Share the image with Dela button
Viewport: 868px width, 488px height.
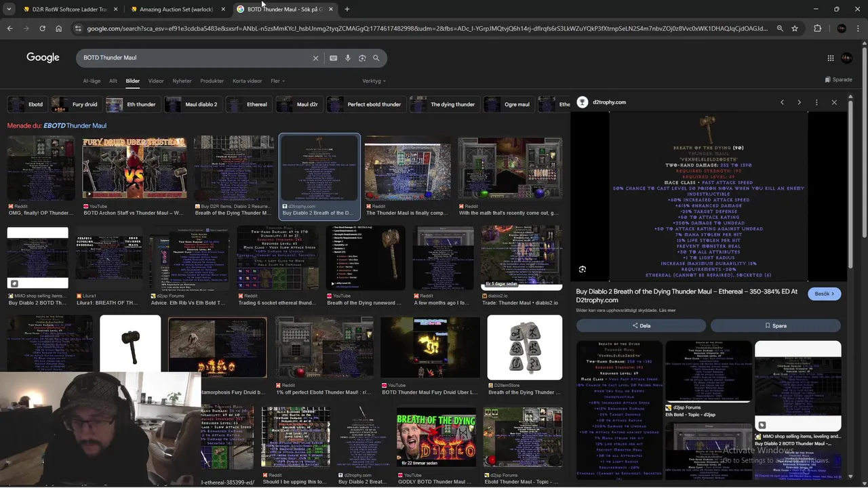(641, 325)
